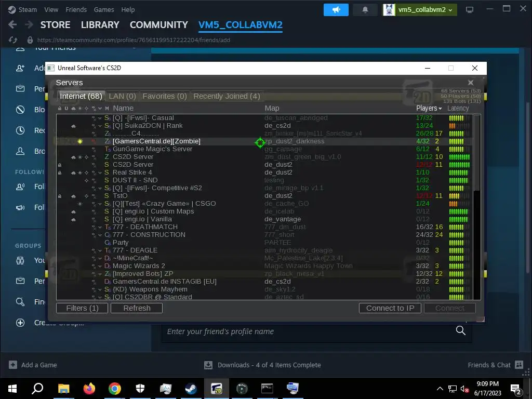Click the lock icon on the Real Strike 4 row
This screenshot has height=399, width=532.
(x=60, y=172)
